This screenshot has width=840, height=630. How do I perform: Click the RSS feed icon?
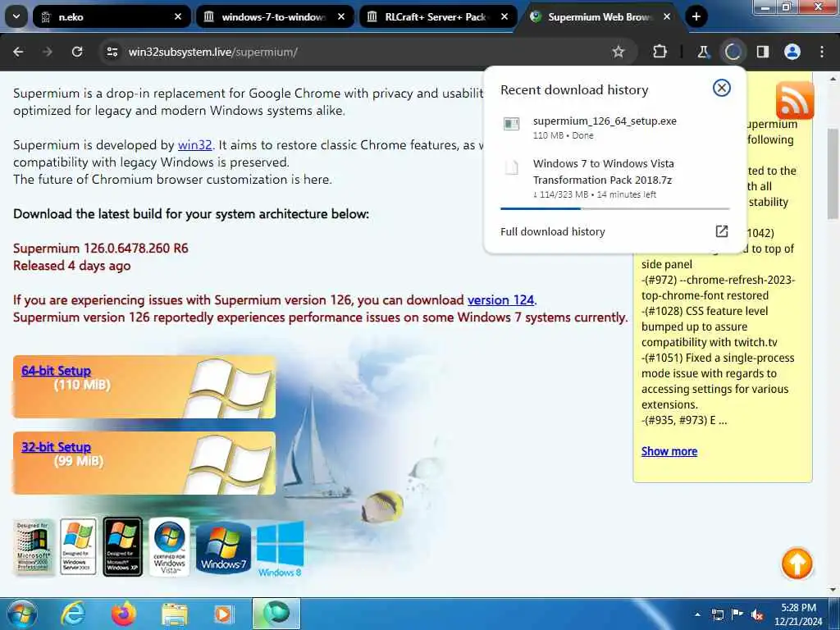tap(794, 100)
